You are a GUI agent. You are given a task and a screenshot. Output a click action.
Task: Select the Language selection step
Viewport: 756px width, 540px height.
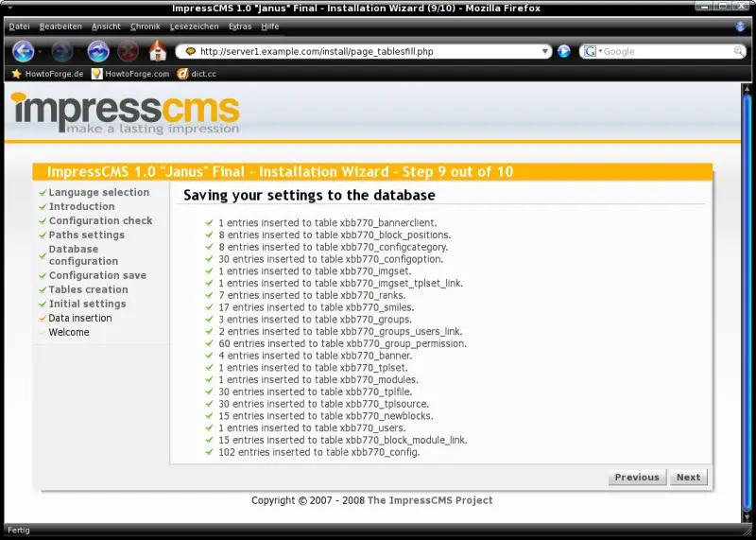point(99,192)
